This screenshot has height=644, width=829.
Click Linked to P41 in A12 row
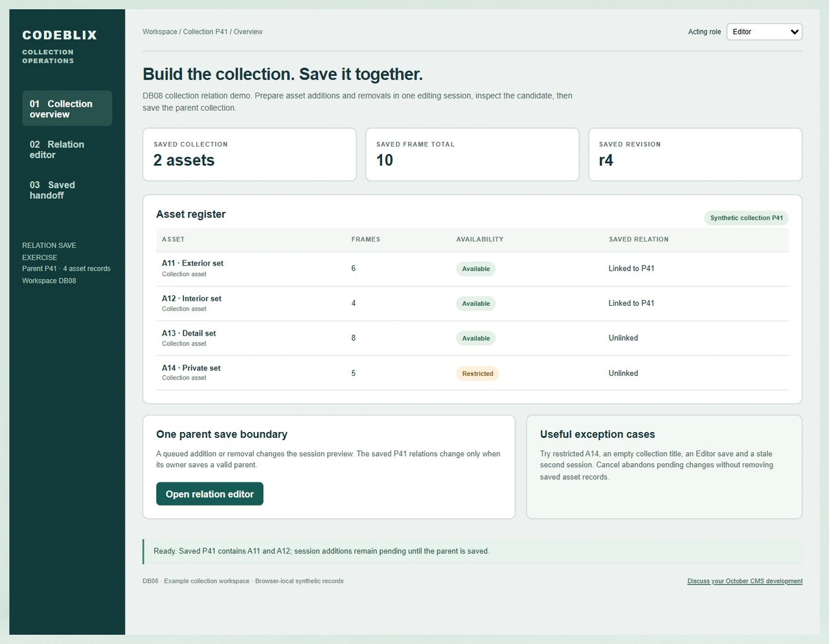(x=631, y=303)
